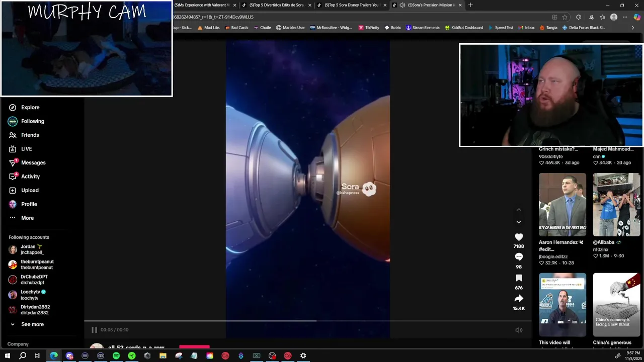Pause the video playback
Screen dimensions: 644x362
click(94, 330)
